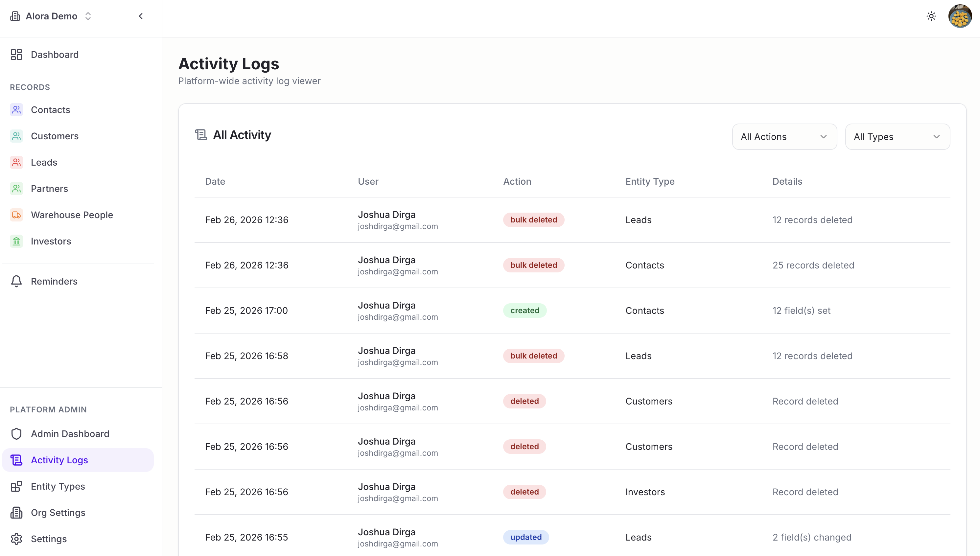Open the All Actions filter dropdown
980x556 pixels.
(x=784, y=137)
